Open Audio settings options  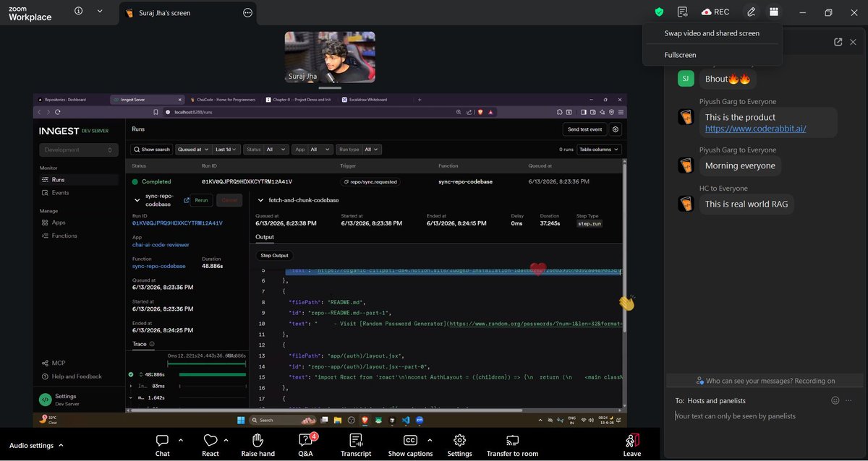click(37, 446)
